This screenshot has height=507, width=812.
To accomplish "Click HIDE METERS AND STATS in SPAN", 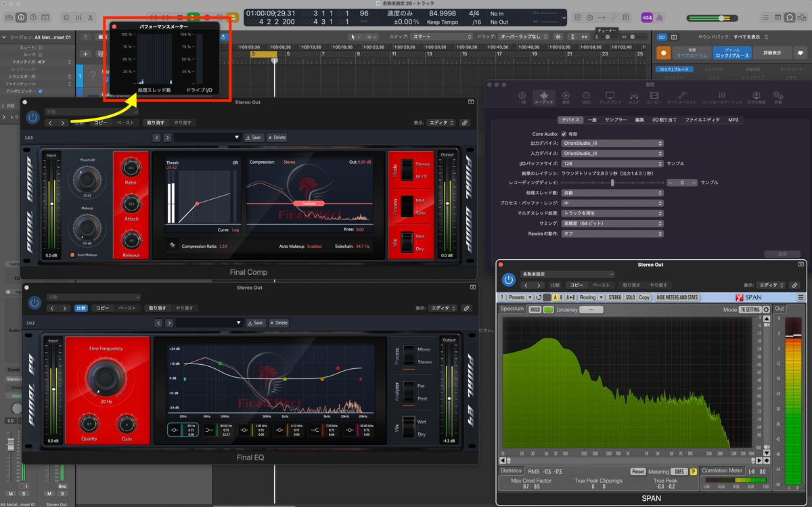I will (x=679, y=297).
